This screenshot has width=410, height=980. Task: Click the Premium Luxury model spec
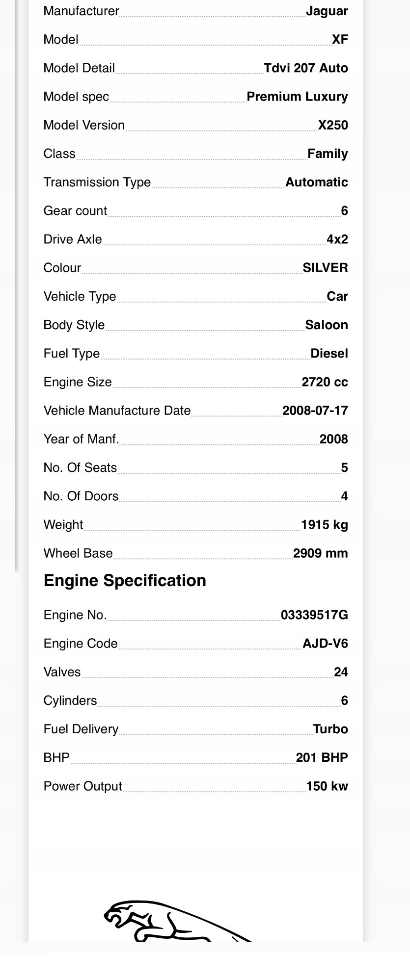(297, 97)
